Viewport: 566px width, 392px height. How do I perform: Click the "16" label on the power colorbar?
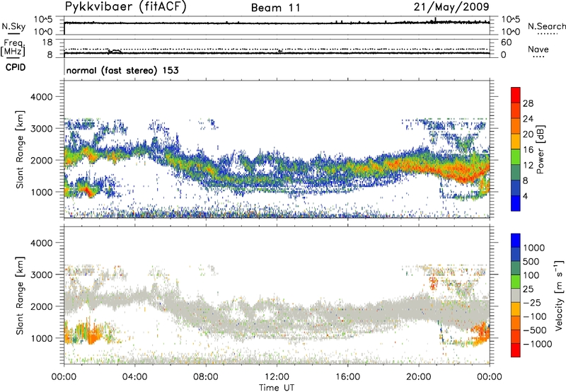528,150
